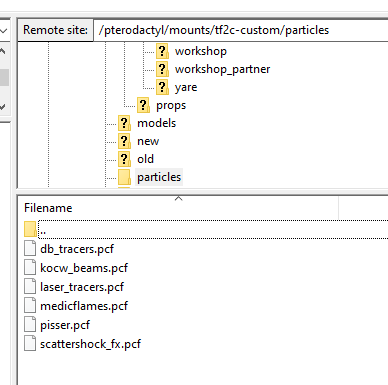Click the unknown-folder icon beside models
Screen dimensions: 388x385
tap(124, 123)
